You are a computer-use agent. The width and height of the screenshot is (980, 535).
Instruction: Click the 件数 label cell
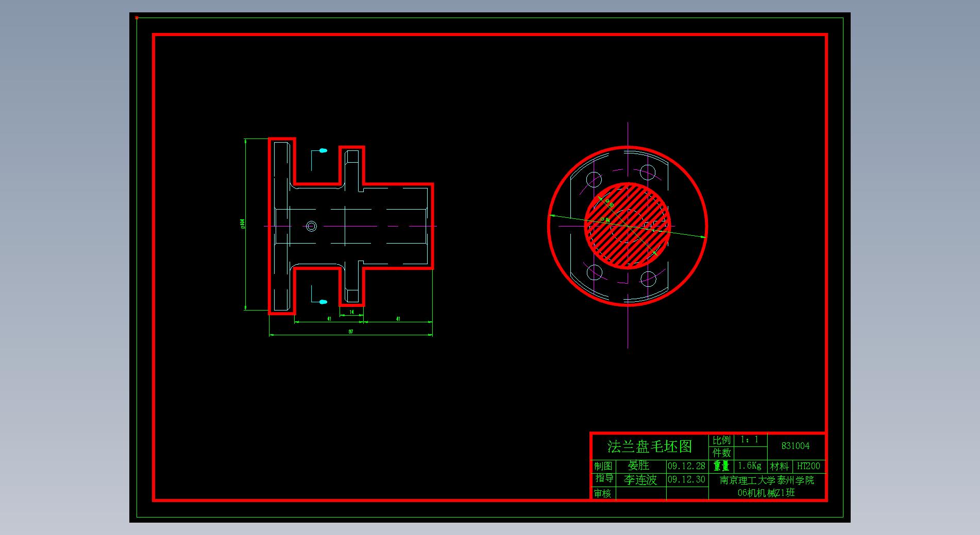(721, 453)
